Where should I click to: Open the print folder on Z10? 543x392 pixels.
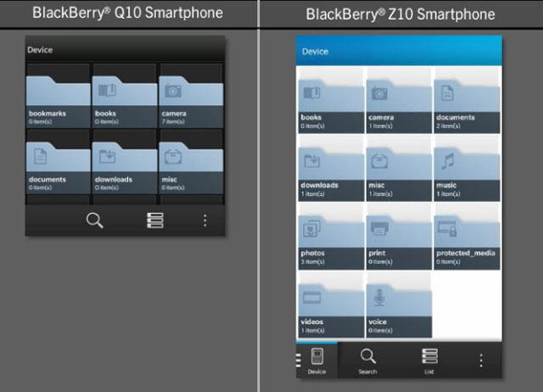(399, 237)
